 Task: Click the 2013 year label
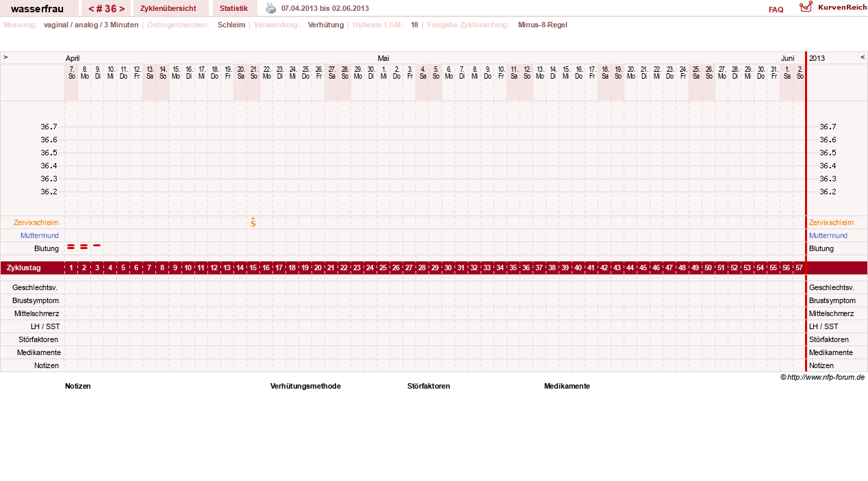(817, 58)
